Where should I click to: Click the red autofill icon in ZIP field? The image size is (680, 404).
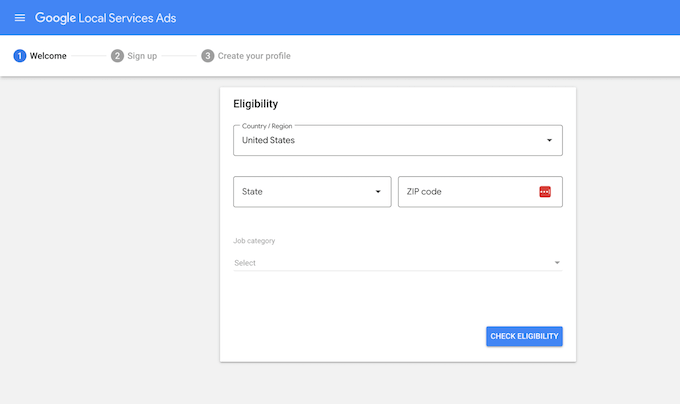click(x=545, y=192)
